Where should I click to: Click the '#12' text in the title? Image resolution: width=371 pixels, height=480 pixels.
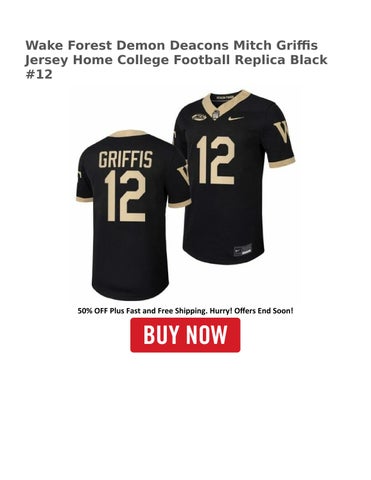(x=39, y=74)
